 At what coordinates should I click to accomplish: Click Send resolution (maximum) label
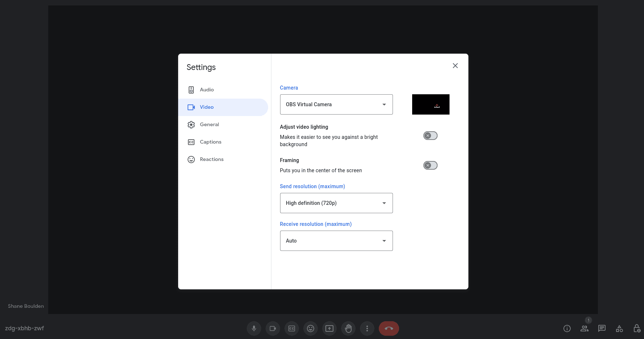(312, 186)
